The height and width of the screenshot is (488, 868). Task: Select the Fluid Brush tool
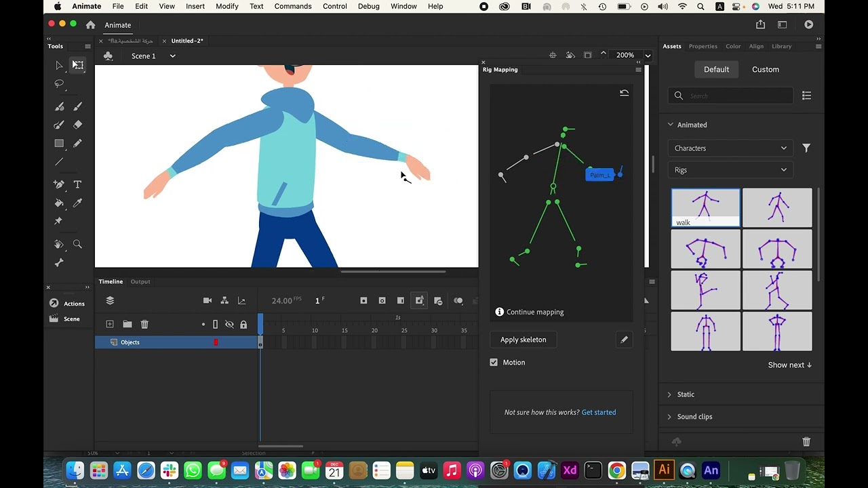[x=59, y=106]
